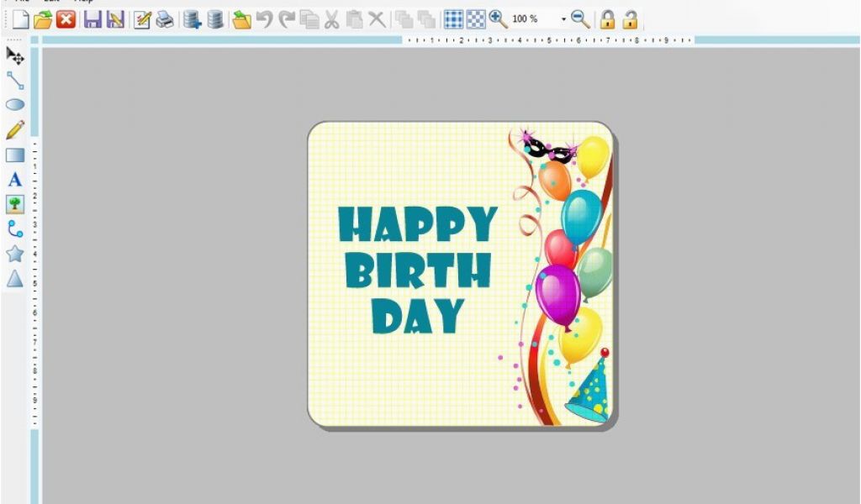Select the insert Image tool
Screen dimensions: 861x504
(x=15, y=205)
